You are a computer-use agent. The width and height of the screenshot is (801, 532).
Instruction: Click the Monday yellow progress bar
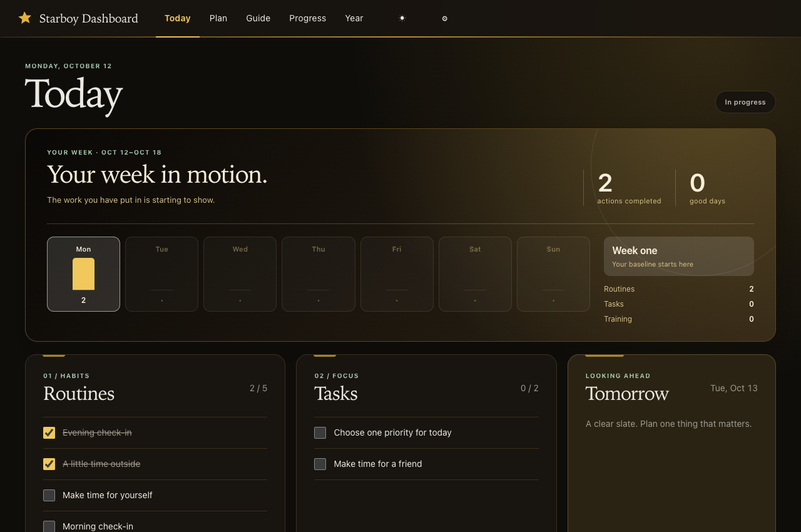click(83, 274)
